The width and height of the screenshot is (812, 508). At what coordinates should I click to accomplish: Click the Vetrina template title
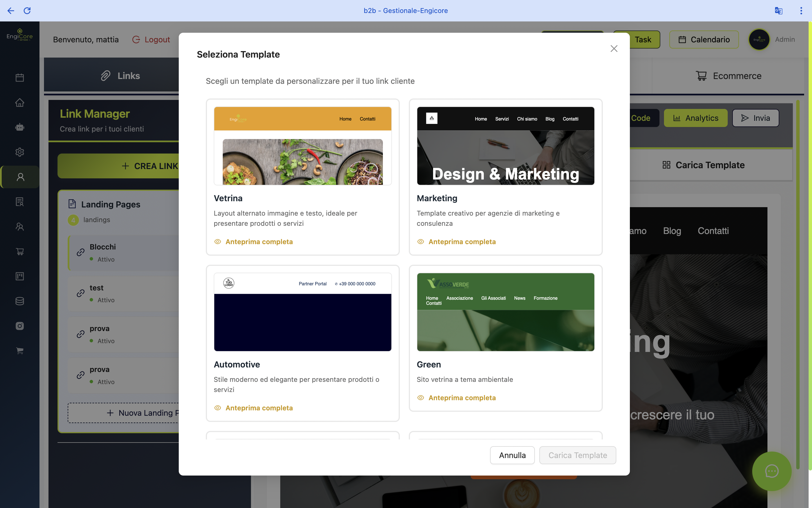(x=228, y=198)
